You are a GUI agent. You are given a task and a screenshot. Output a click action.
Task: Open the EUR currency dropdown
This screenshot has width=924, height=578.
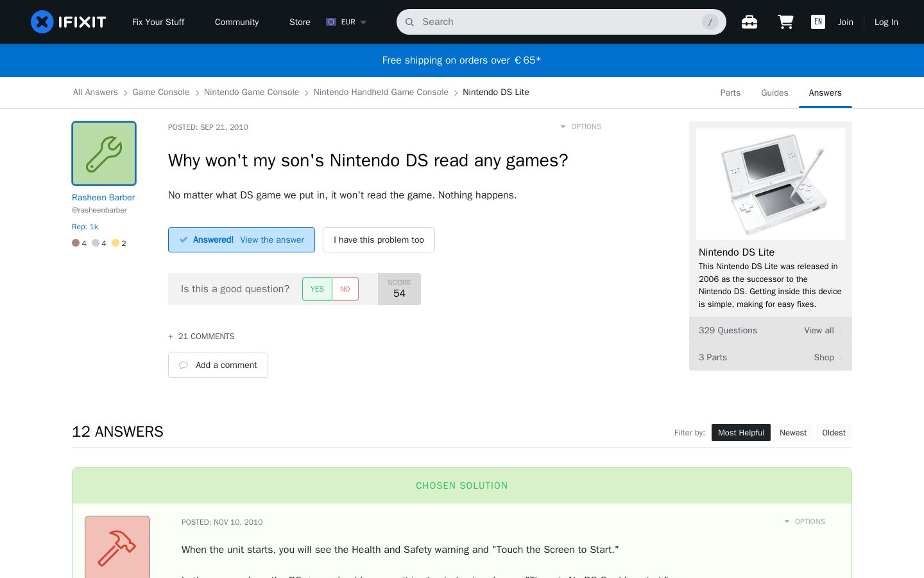pyautogui.click(x=346, y=22)
